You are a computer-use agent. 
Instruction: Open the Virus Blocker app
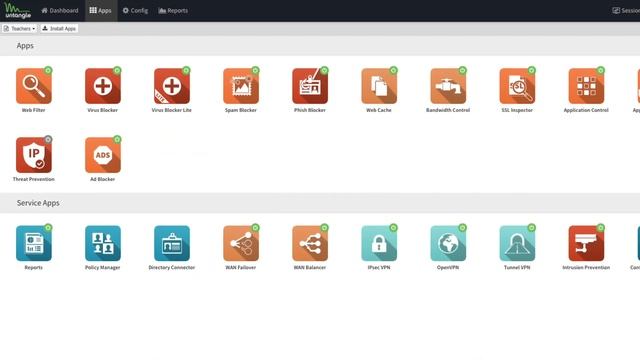(102, 86)
